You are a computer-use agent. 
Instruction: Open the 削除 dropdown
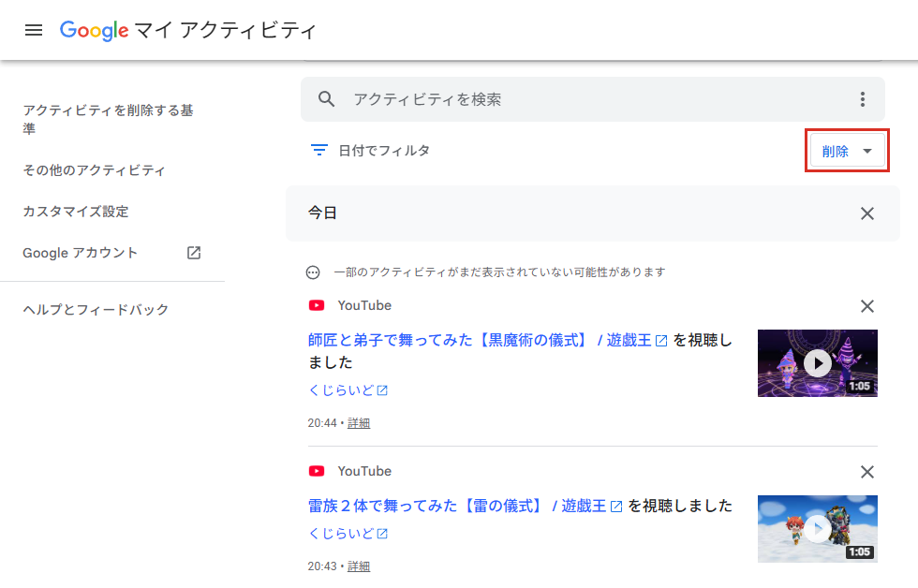coord(847,151)
